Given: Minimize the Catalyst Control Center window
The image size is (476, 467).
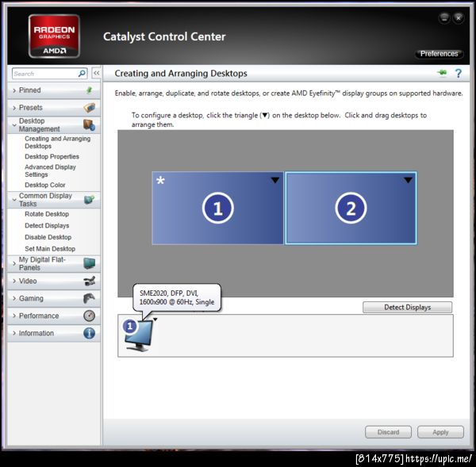Looking at the screenshot, I should coord(444,18).
